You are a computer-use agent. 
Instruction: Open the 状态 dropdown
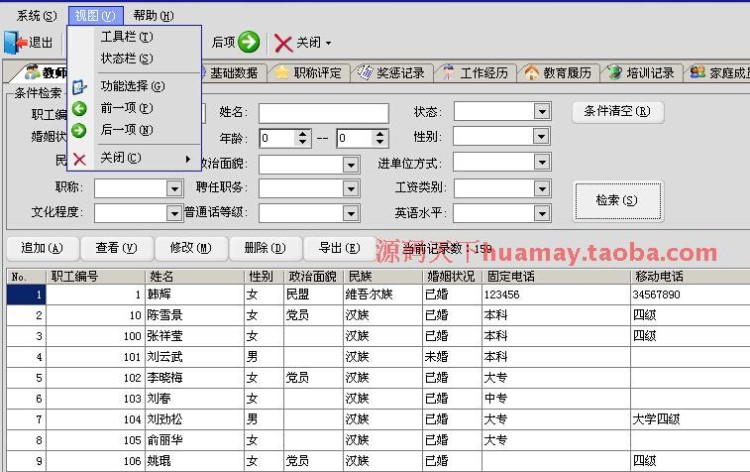point(541,112)
